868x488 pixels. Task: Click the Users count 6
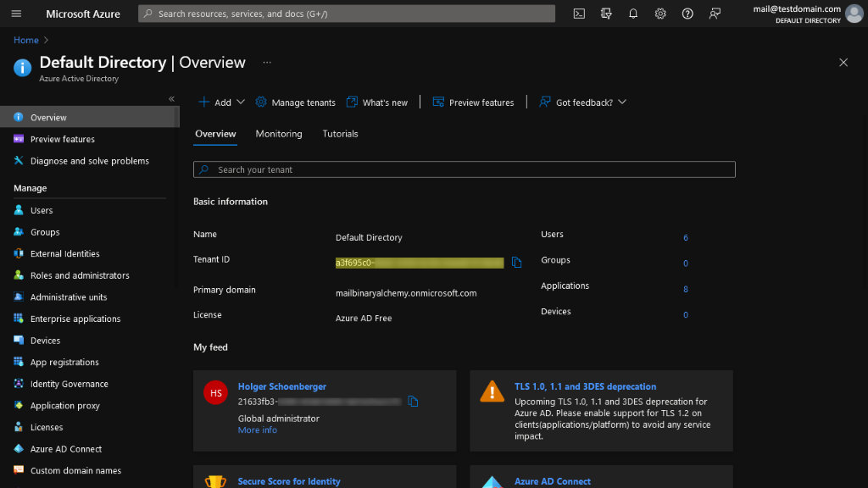pyautogui.click(x=685, y=237)
